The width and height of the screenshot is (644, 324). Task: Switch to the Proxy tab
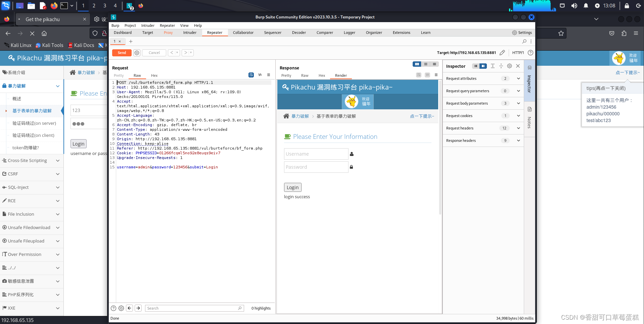pyautogui.click(x=168, y=33)
